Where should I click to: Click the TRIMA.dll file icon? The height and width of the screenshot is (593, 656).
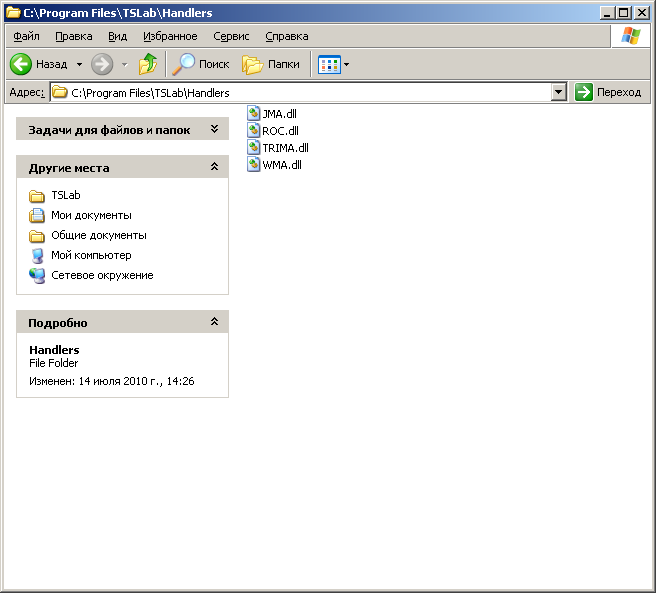(x=254, y=147)
